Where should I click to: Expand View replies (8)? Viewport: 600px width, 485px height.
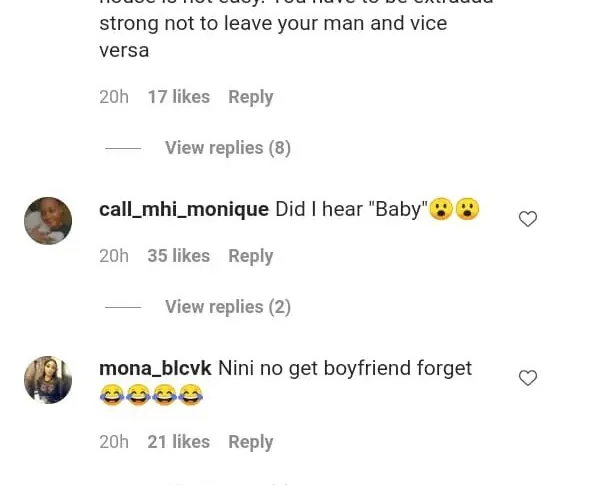pyautogui.click(x=227, y=148)
